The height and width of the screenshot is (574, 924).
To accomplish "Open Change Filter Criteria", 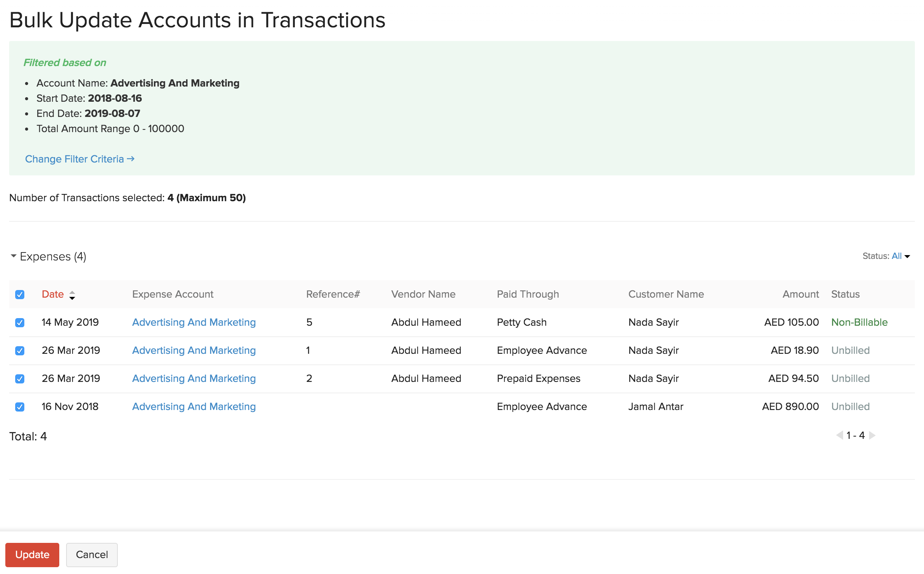I will (74, 159).
